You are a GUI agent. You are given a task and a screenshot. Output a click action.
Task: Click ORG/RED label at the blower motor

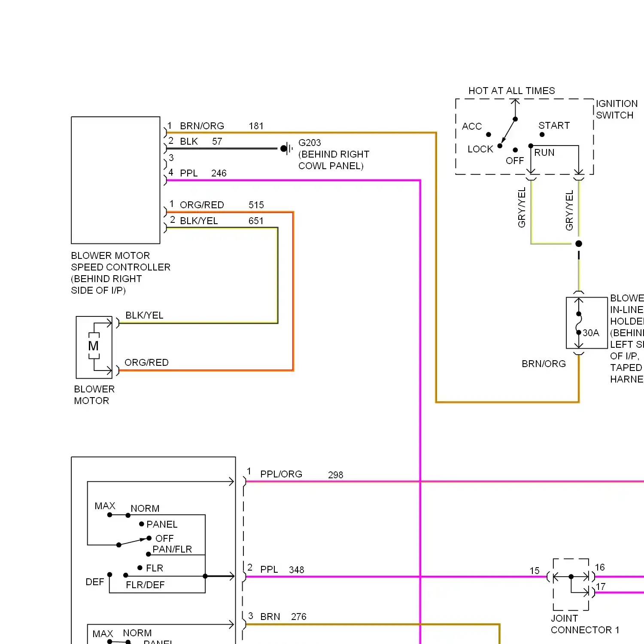(146, 362)
